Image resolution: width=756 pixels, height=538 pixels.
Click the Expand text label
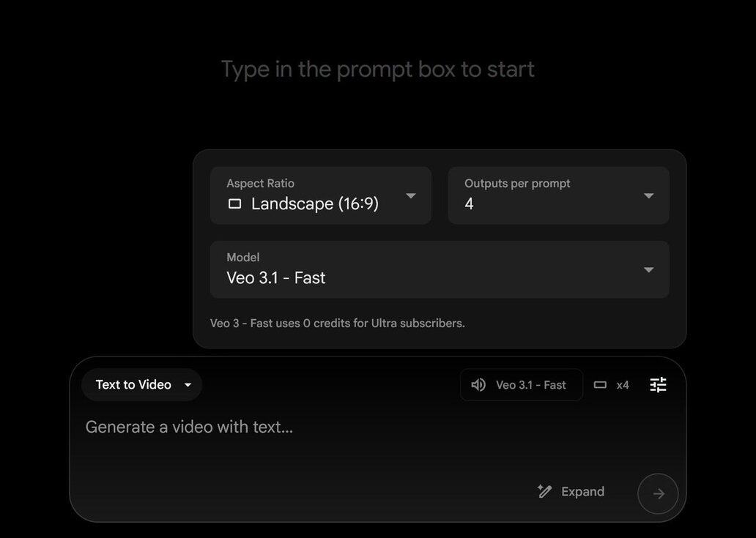[582, 491]
